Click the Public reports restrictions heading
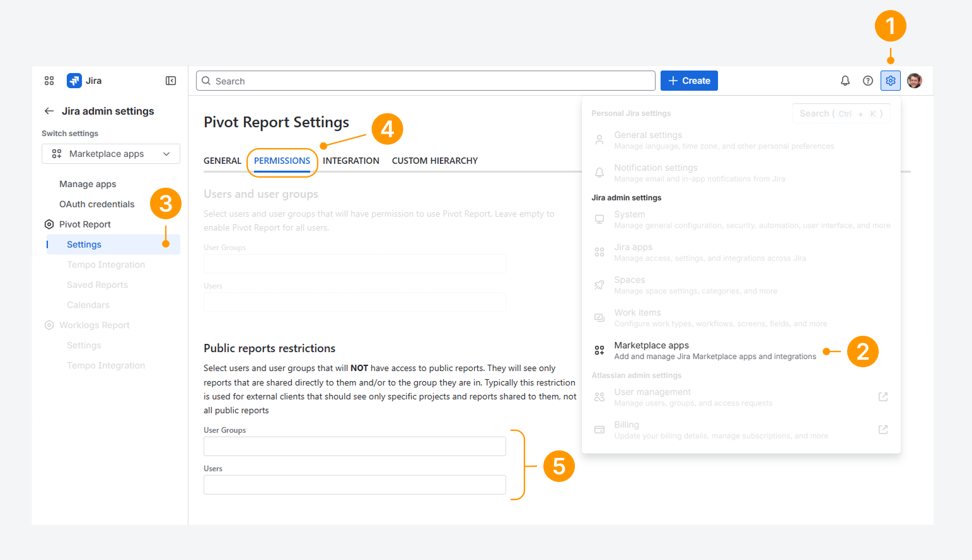Viewport: 972px width, 560px height. coord(269,348)
